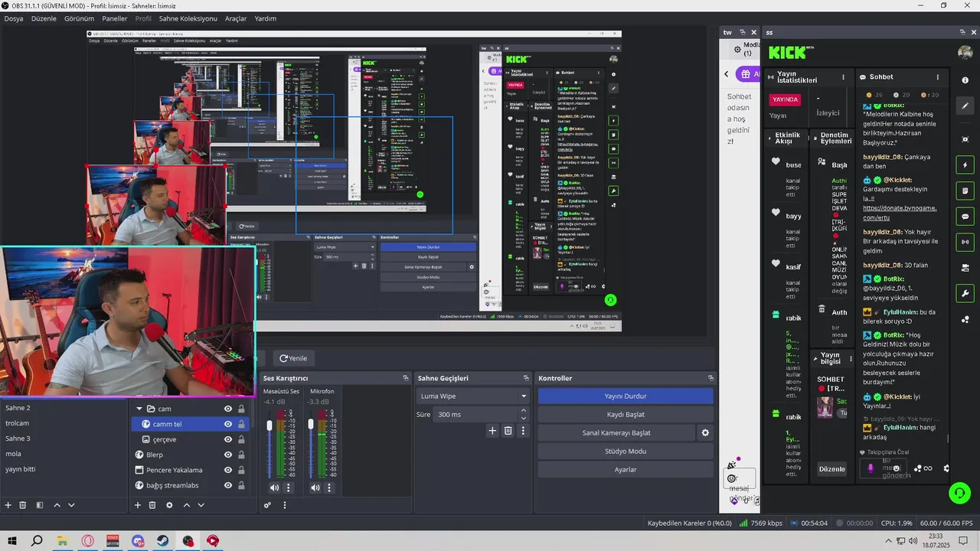This screenshot has height=551, width=980.
Task: Toggle visibility of çerçeve source
Action: [228, 439]
